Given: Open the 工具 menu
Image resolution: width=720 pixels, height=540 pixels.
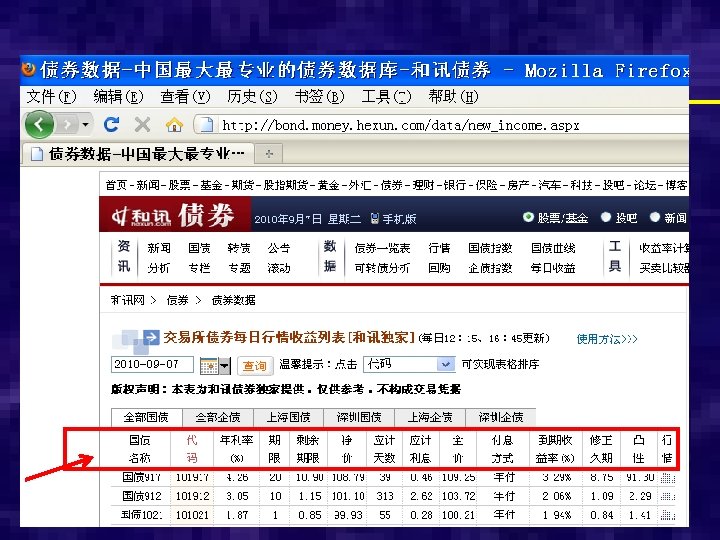Looking at the screenshot, I should (x=386, y=96).
